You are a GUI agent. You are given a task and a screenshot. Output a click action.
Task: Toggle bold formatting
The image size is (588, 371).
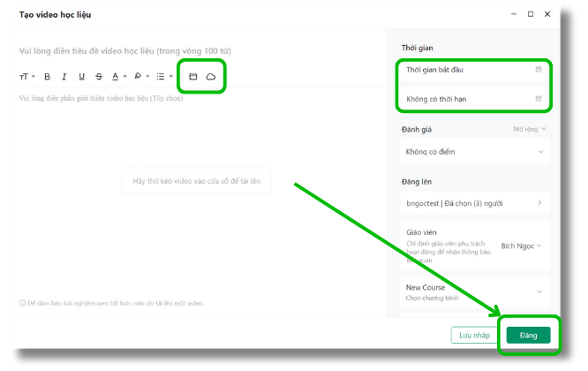coord(48,77)
